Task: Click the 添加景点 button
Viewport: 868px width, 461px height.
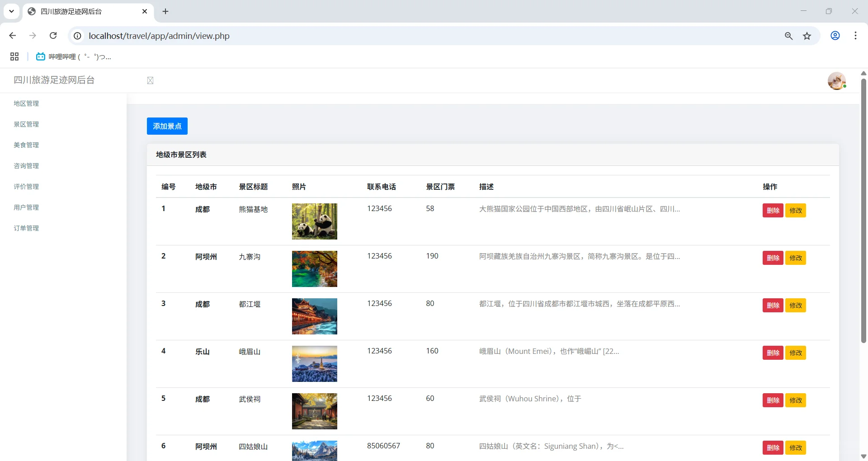Action: click(x=167, y=126)
